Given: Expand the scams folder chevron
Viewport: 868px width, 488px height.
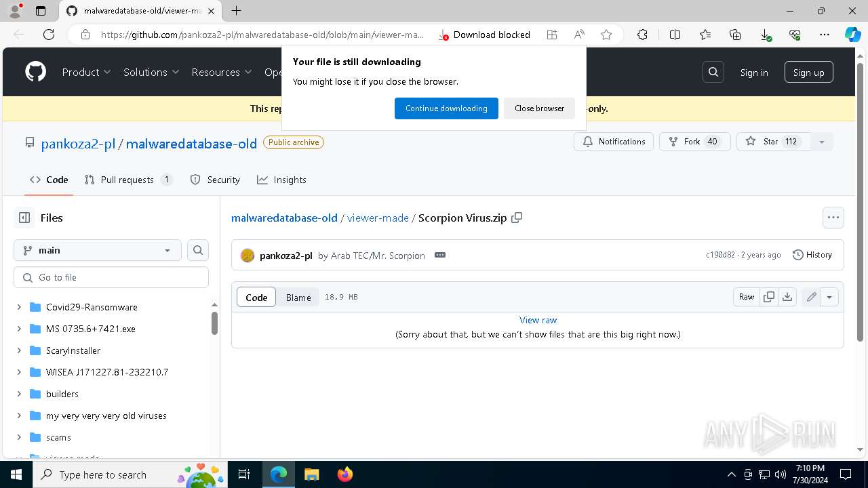Looking at the screenshot, I should pyautogui.click(x=19, y=437).
